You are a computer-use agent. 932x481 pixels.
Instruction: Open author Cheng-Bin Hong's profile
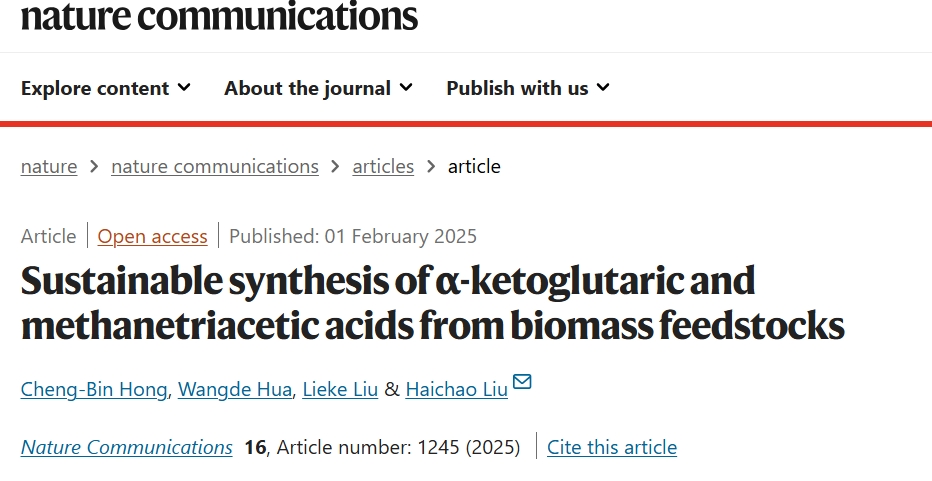pyautogui.click(x=94, y=389)
